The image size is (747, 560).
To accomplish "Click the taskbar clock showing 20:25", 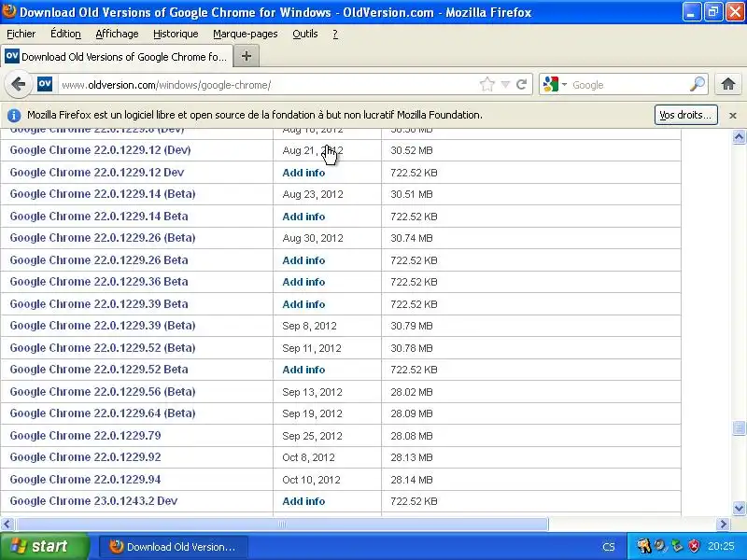I will [721, 546].
